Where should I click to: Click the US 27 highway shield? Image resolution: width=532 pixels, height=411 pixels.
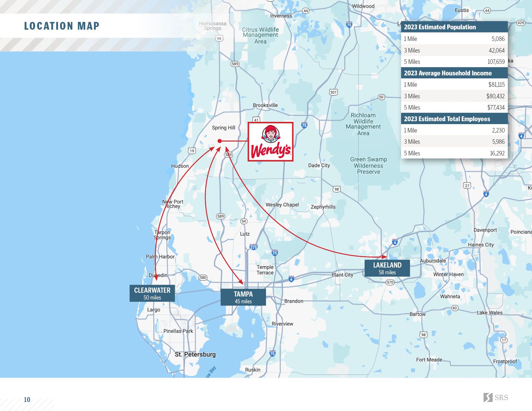[467, 185]
